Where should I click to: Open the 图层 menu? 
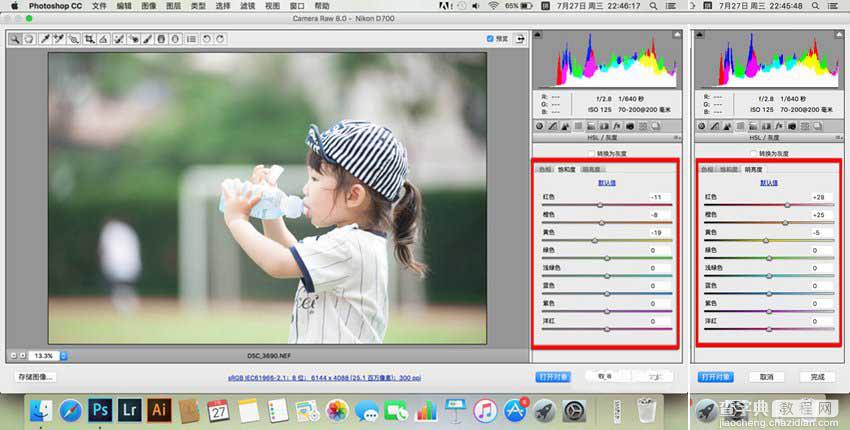[173, 6]
